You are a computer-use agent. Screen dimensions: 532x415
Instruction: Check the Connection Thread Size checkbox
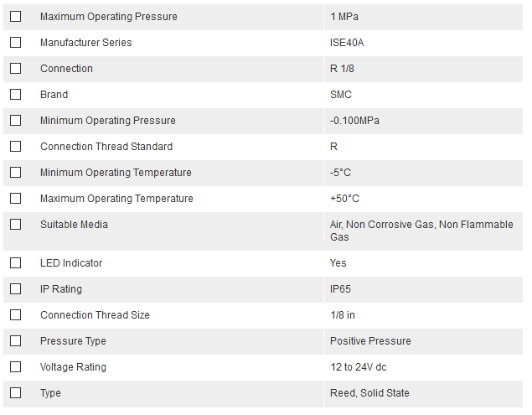[16, 315]
